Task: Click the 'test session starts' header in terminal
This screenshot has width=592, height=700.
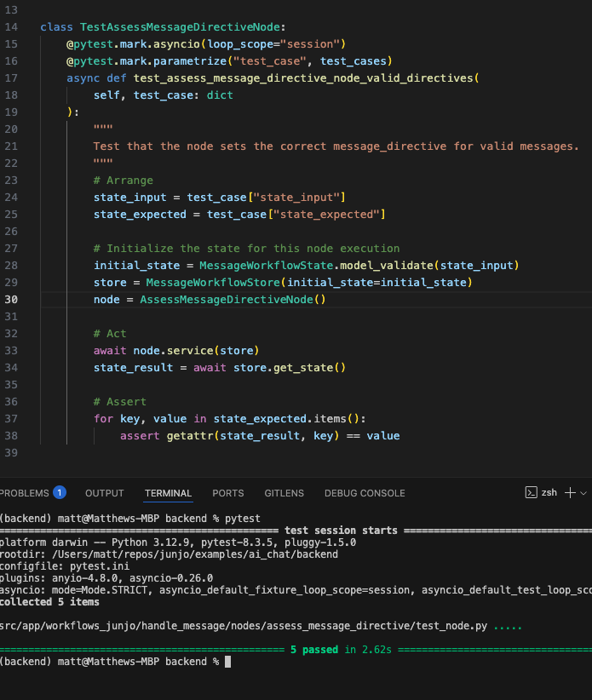Action: [341, 531]
